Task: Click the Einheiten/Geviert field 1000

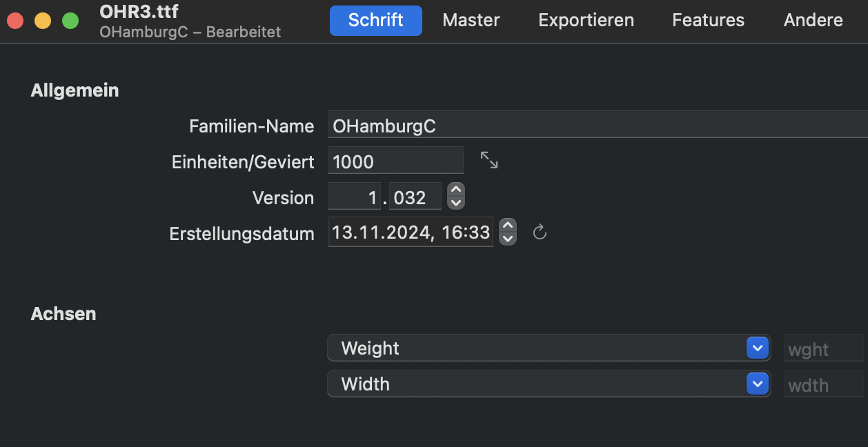Action: [x=396, y=161]
